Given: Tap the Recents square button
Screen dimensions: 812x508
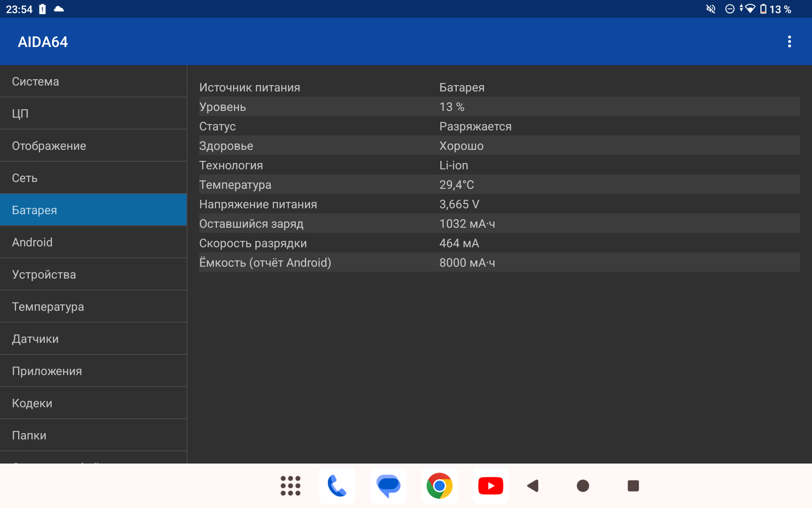Looking at the screenshot, I should coord(633,486).
